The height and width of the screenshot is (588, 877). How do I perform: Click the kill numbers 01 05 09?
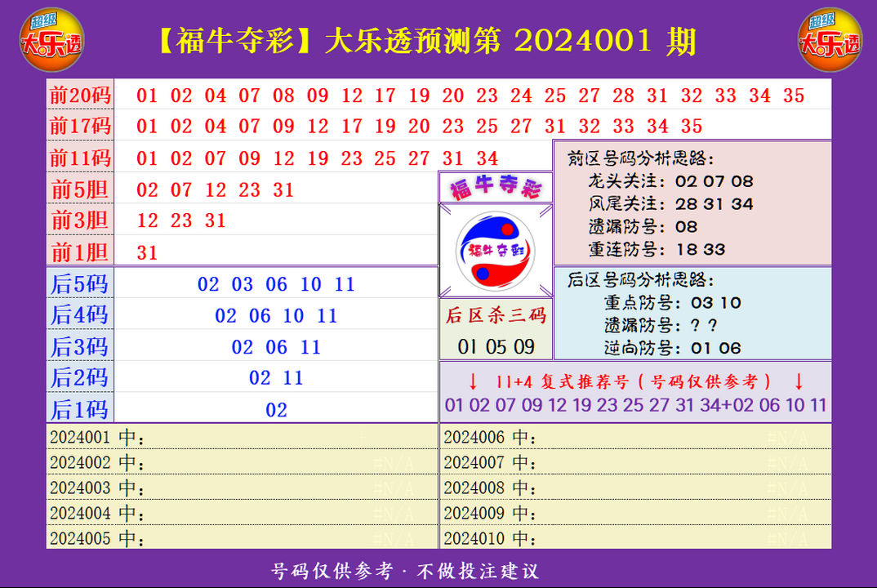coord(496,347)
